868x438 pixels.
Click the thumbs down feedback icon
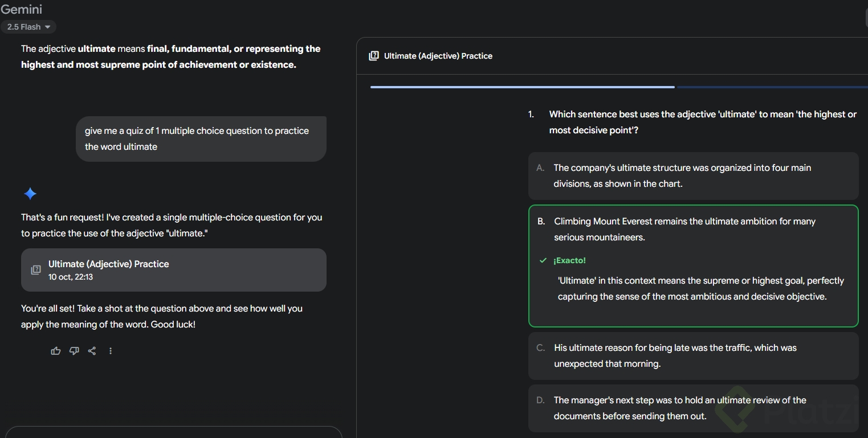pos(74,351)
